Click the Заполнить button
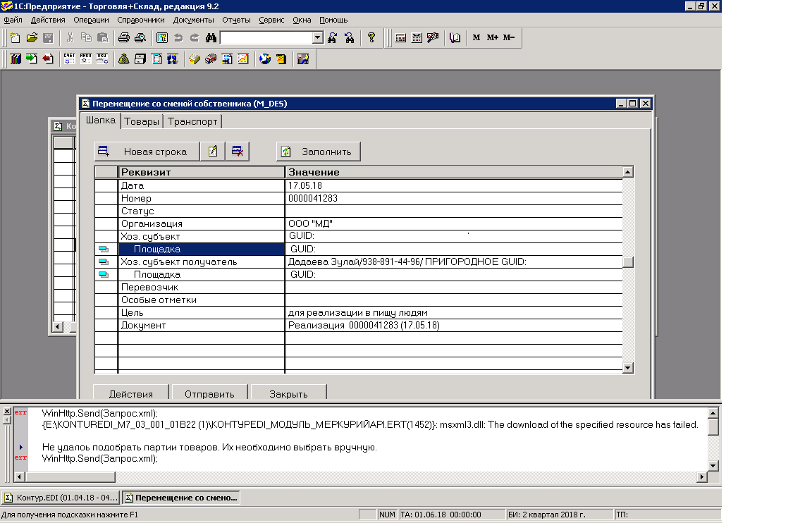Viewport: 812px width, 523px height. (x=319, y=152)
